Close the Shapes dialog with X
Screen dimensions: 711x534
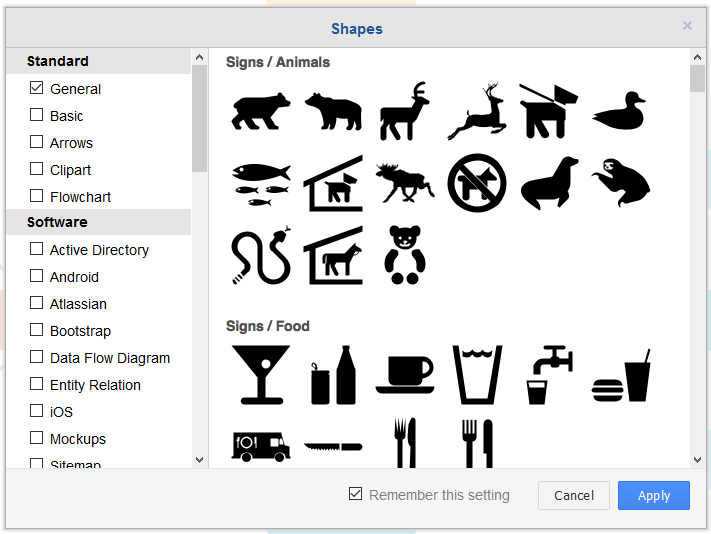point(687,26)
